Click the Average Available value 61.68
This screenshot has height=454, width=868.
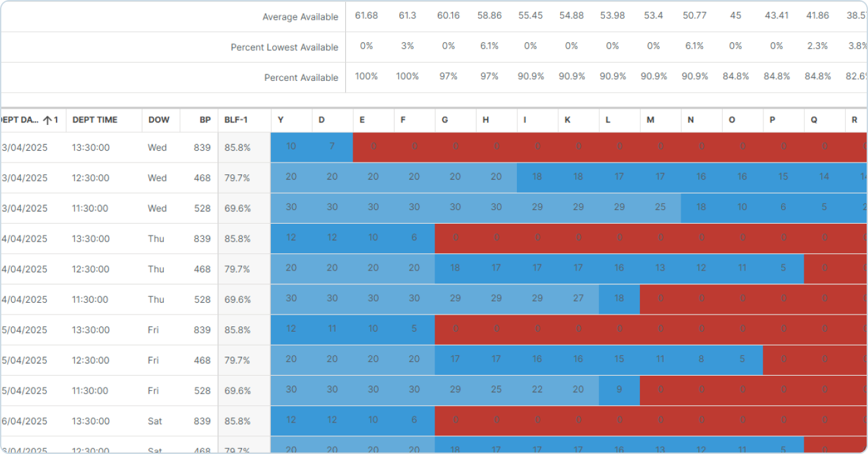click(x=366, y=16)
